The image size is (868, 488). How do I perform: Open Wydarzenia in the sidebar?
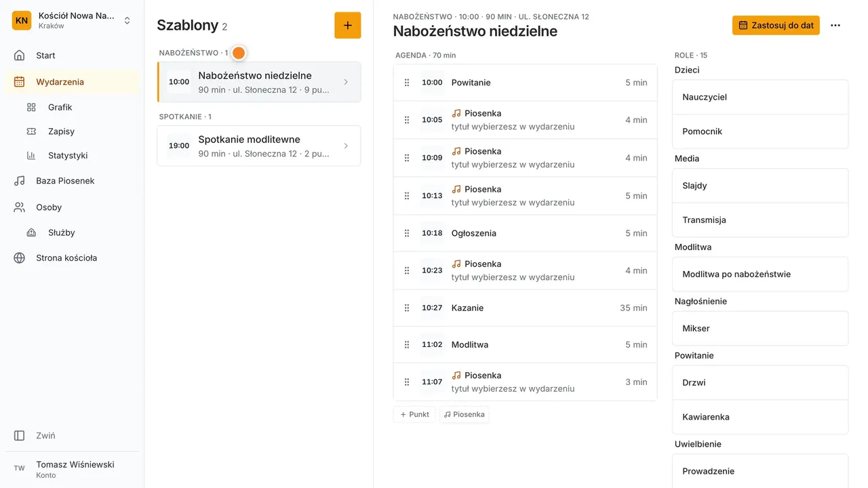point(72,82)
